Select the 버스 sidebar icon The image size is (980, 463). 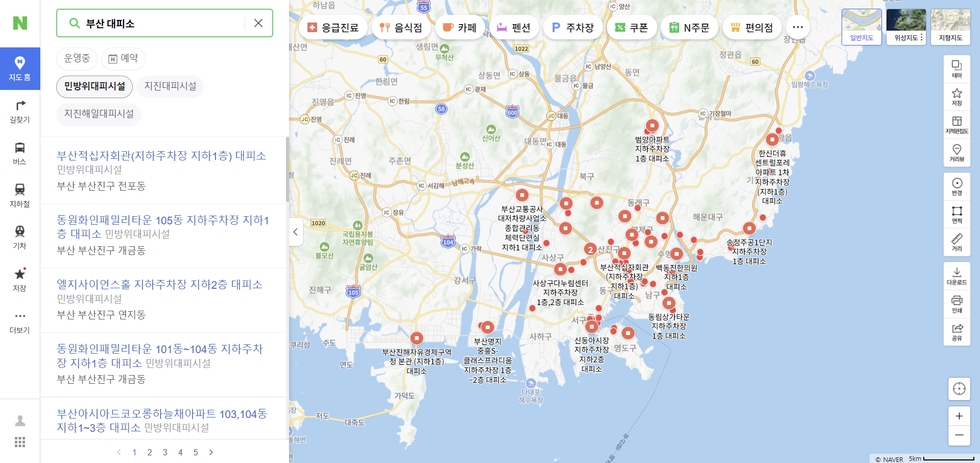(x=20, y=153)
